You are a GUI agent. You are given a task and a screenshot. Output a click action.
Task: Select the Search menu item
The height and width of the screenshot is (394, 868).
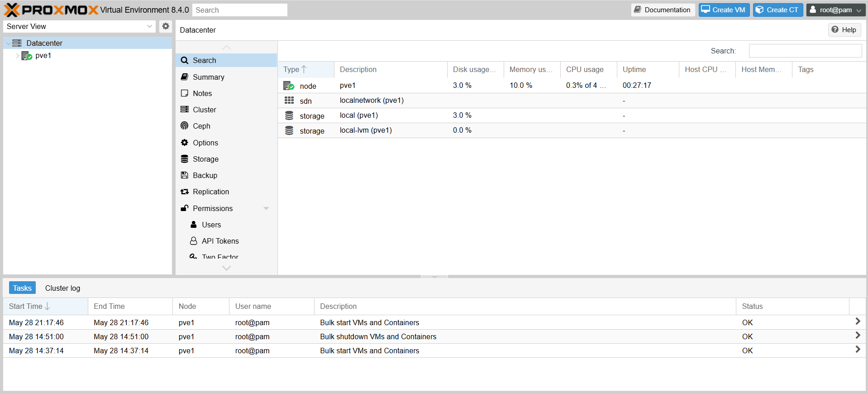(x=226, y=60)
